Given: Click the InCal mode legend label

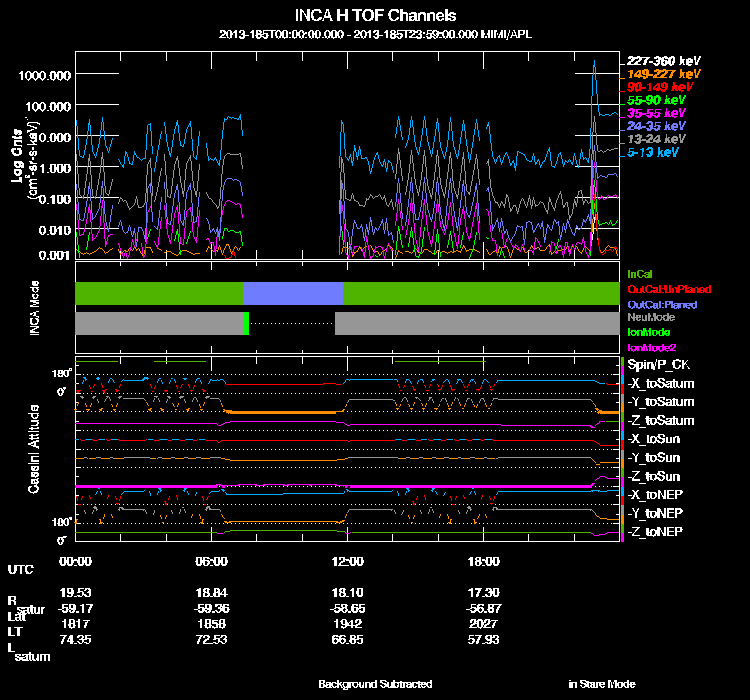Looking at the screenshot, I should coord(640,273).
